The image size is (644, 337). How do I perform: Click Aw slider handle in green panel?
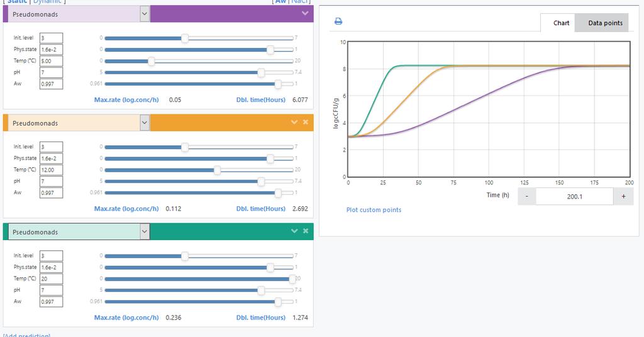(278, 301)
